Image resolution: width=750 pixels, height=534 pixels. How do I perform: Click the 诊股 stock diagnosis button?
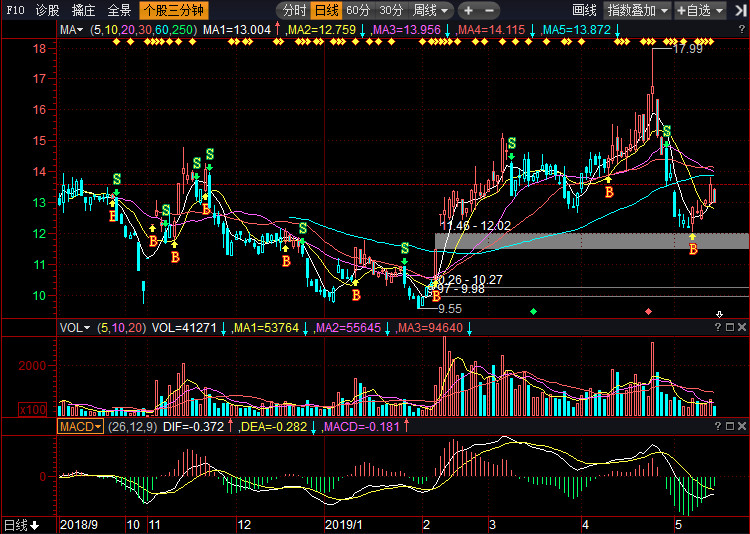47,11
